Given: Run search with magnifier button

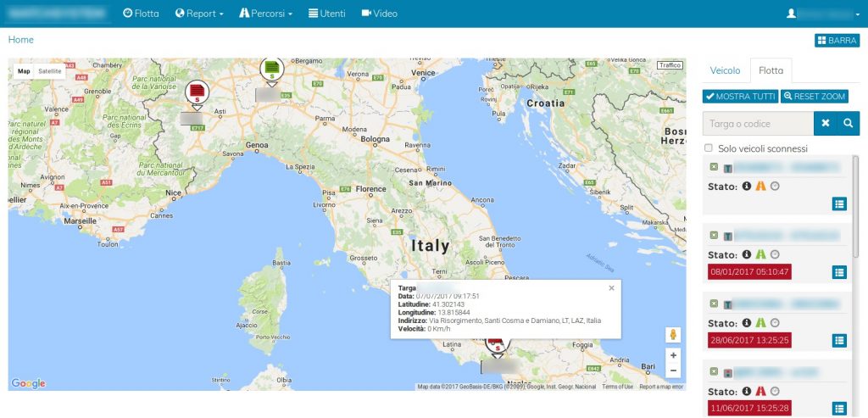Looking at the screenshot, I should click(848, 124).
